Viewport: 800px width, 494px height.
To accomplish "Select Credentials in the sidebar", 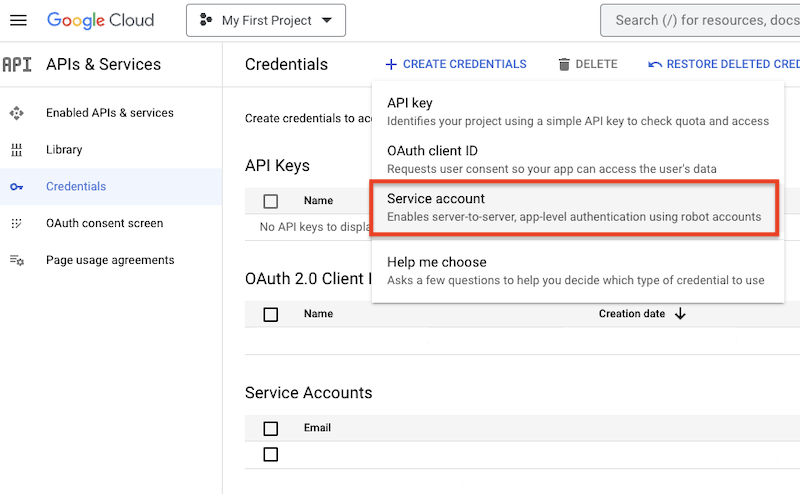I will coord(76,186).
